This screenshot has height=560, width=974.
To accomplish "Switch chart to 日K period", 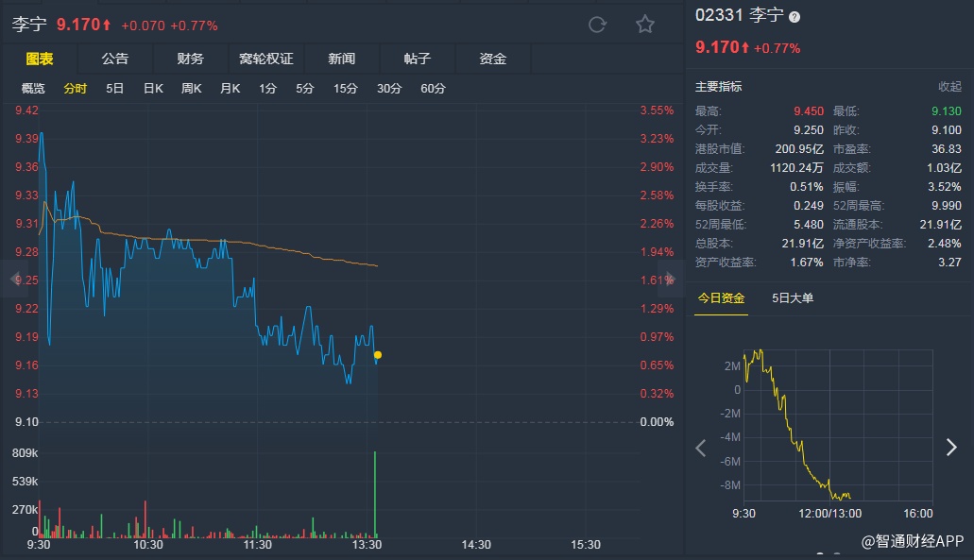I will coord(153,89).
